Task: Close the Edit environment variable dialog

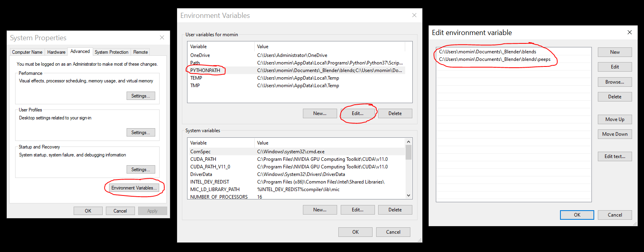Action: [629, 33]
